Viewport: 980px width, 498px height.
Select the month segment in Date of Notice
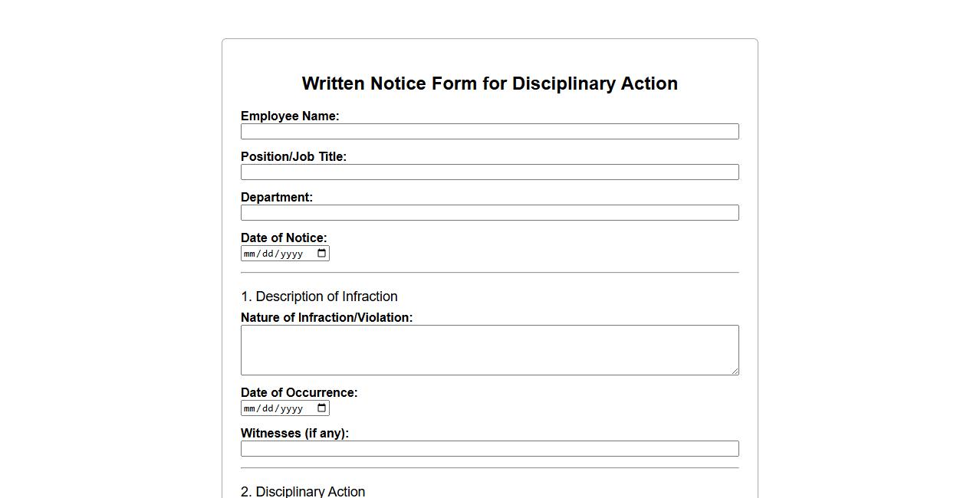pos(249,253)
